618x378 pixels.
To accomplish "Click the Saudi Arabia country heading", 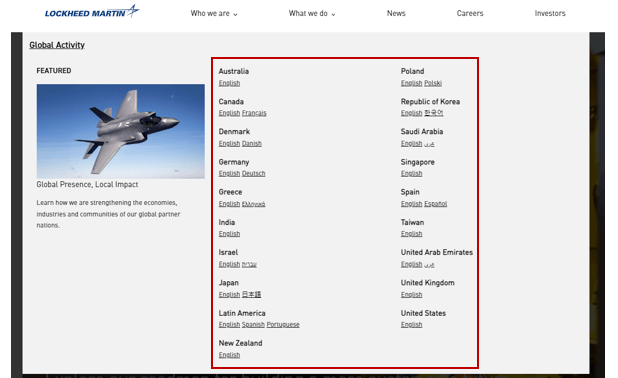I will pos(422,132).
